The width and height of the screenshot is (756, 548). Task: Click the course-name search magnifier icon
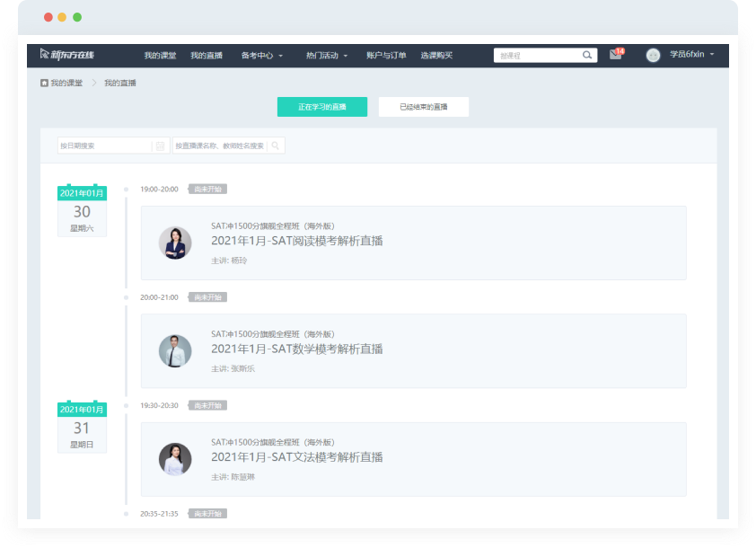(276, 146)
